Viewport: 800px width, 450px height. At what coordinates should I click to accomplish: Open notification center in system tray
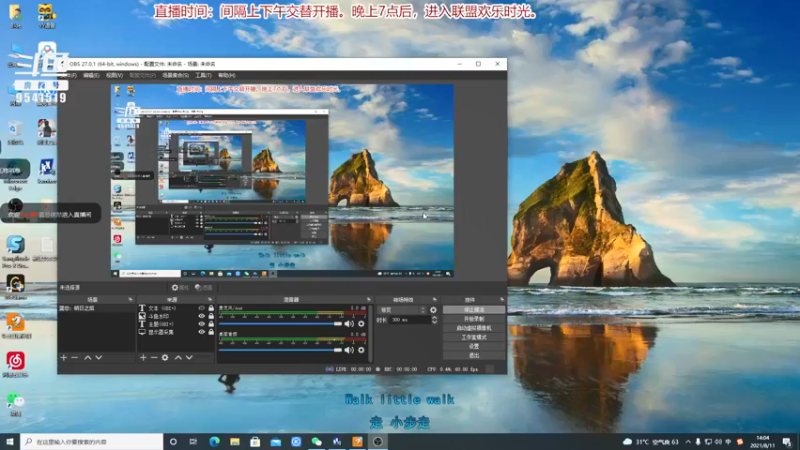point(787,442)
